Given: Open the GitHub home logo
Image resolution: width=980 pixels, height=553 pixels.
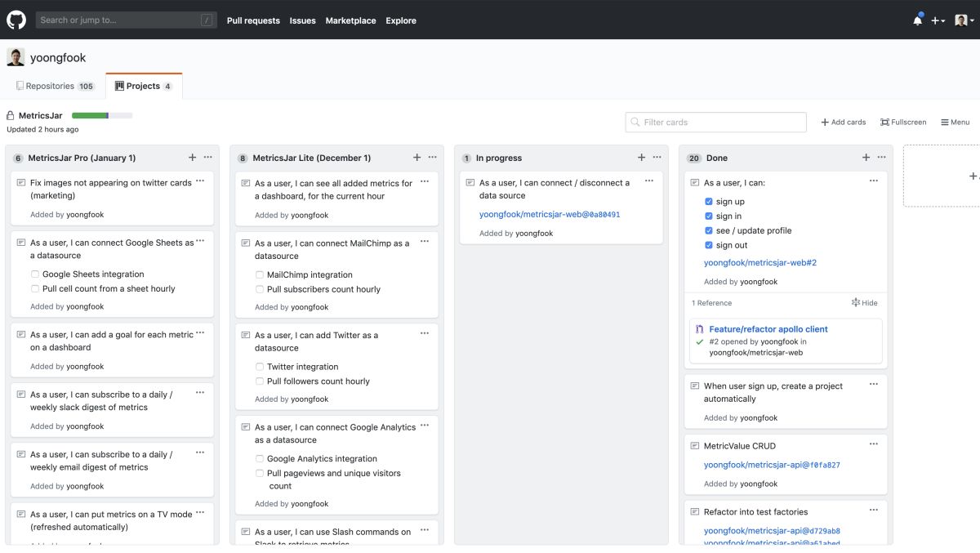Looking at the screenshot, I should (16, 20).
